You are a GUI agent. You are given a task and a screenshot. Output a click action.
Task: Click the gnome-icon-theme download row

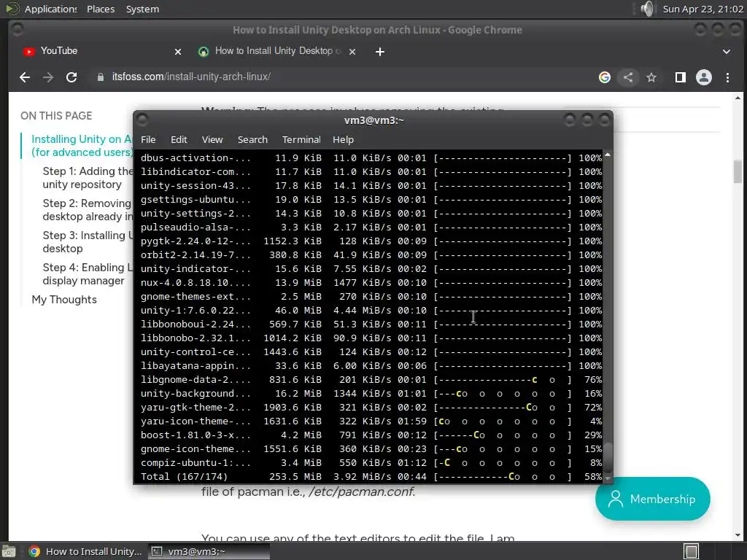coord(371,449)
